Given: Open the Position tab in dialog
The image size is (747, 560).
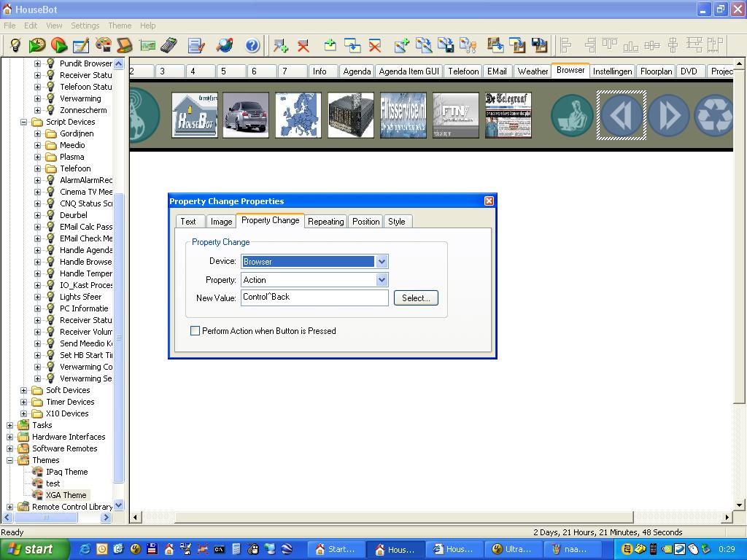Looking at the screenshot, I should point(366,222).
